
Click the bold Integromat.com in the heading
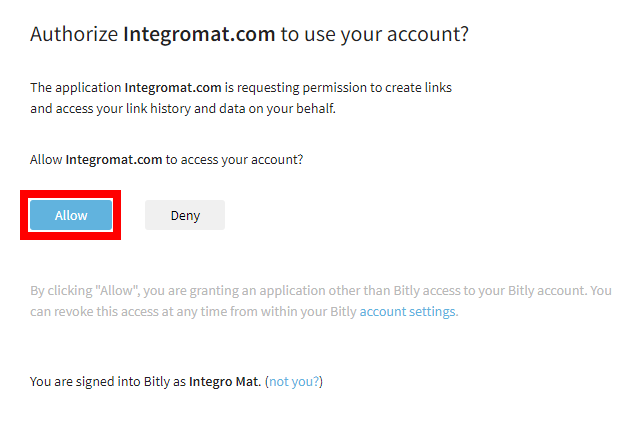coord(199,34)
